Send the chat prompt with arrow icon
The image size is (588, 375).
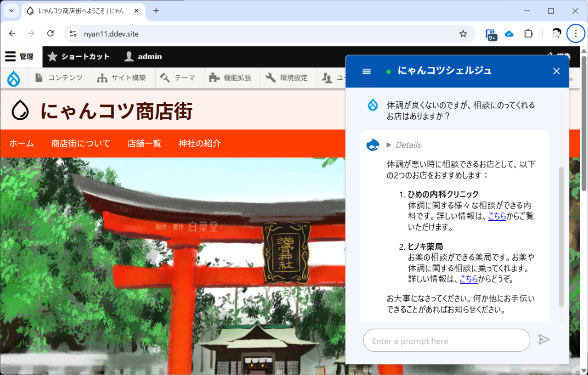544,339
